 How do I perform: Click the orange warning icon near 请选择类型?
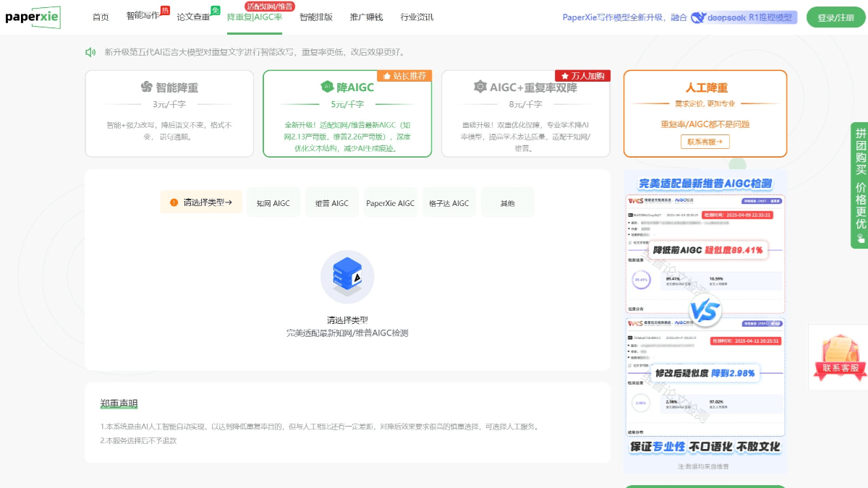click(174, 202)
